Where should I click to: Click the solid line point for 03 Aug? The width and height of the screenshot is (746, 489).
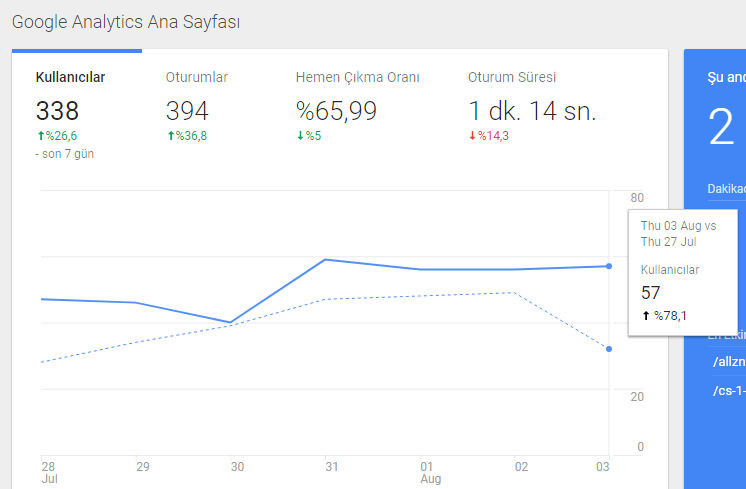(609, 266)
